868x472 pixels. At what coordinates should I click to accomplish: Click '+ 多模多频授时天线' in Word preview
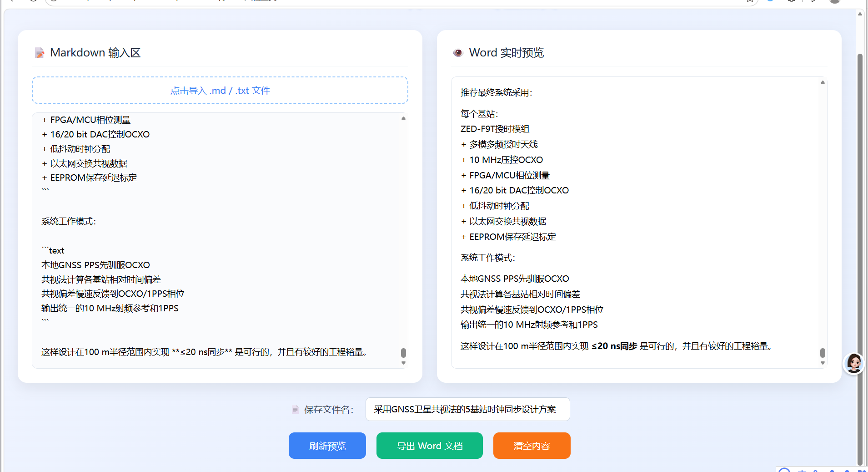pos(499,144)
